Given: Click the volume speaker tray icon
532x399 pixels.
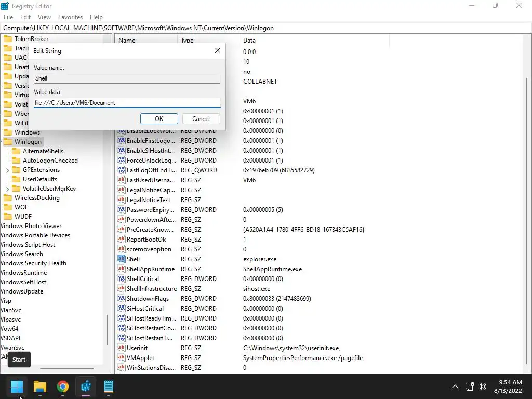Looking at the screenshot, I should [482, 387].
